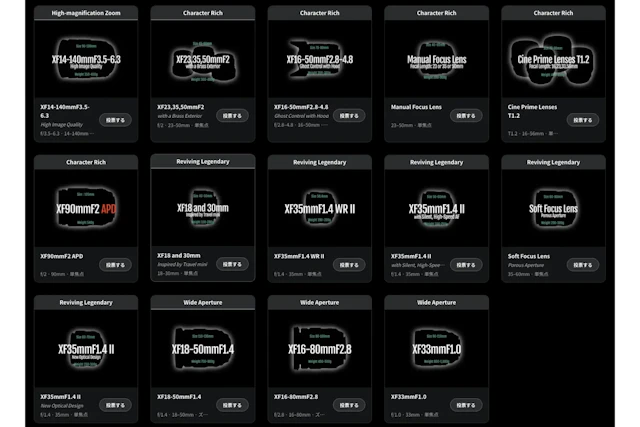Vote for the Cine Prime Lenses T1.2
The width and height of the screenshot is (640, 427).
pyautogui.click(x=582, y=120)
